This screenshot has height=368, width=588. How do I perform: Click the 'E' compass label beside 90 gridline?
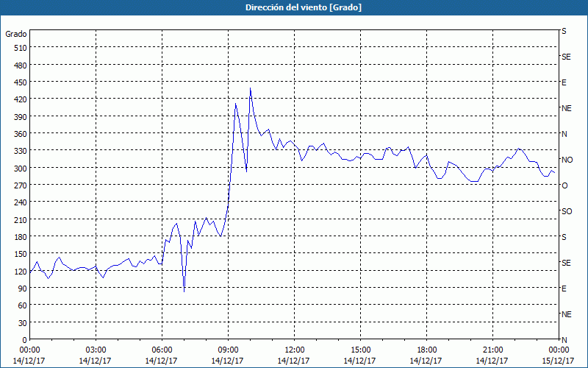564,289
